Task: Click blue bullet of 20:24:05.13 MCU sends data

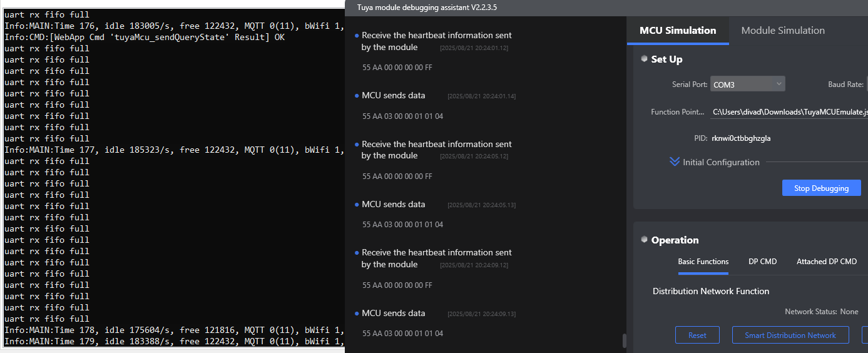Action: pos(357,205)
